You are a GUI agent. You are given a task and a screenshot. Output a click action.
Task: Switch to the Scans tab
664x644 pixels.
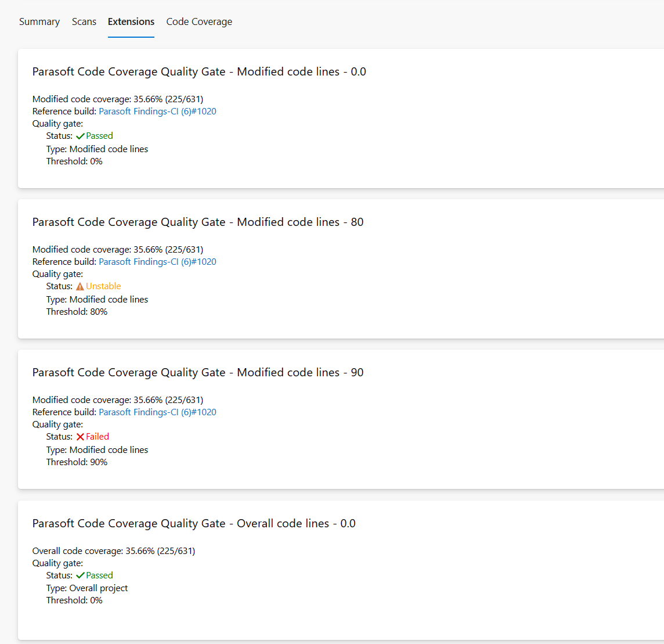[84, 21]
